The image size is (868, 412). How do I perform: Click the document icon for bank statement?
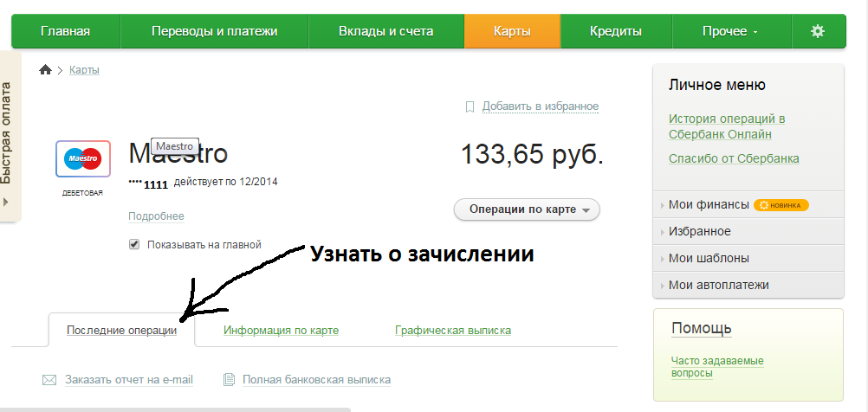pyautogui.click(x=229, y=380)
